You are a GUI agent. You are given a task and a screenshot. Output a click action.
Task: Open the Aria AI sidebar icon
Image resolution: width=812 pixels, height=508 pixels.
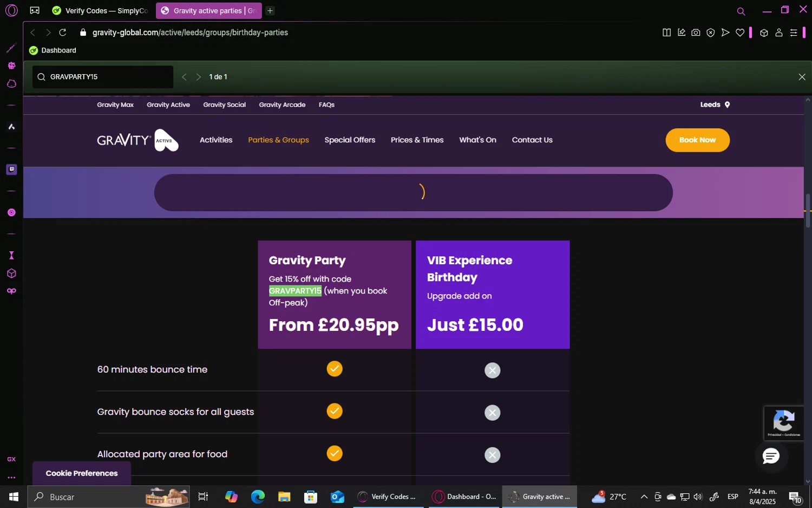(x=11, y=127)
